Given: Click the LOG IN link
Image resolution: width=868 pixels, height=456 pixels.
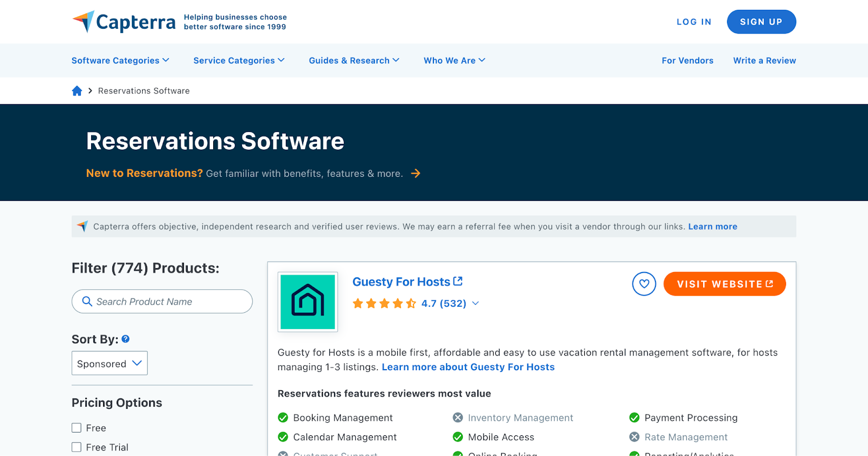Looking at the screenshot, I should coord(694,22).
